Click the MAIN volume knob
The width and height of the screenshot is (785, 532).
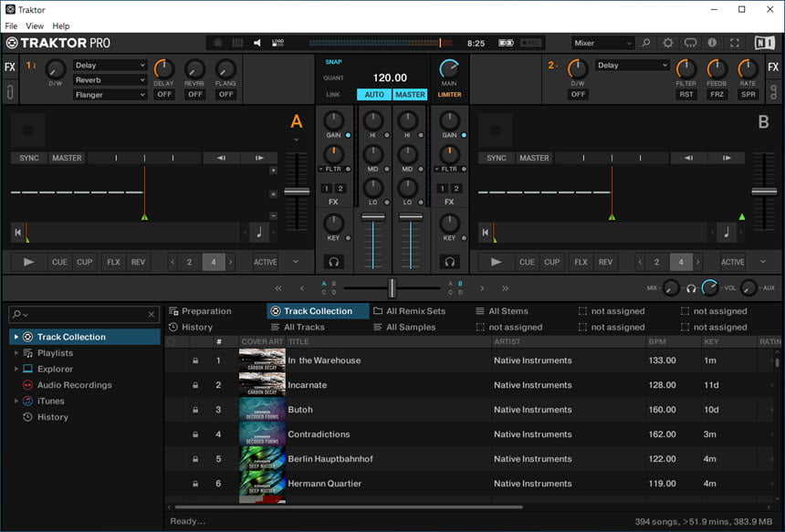coord(449,68)
